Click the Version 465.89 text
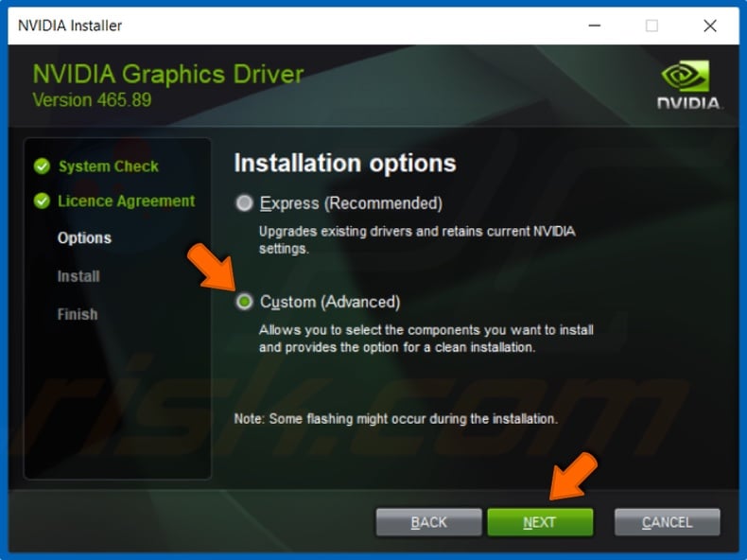 click(92, 100)
